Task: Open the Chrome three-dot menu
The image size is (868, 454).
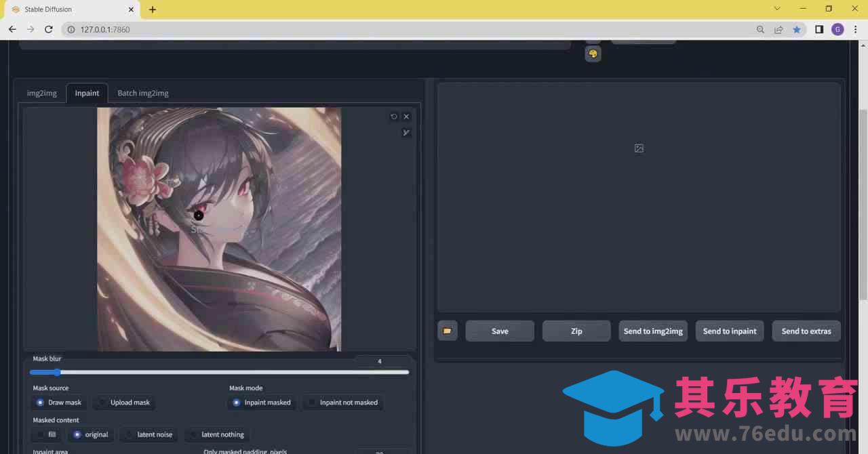Action: click(856, 30)
